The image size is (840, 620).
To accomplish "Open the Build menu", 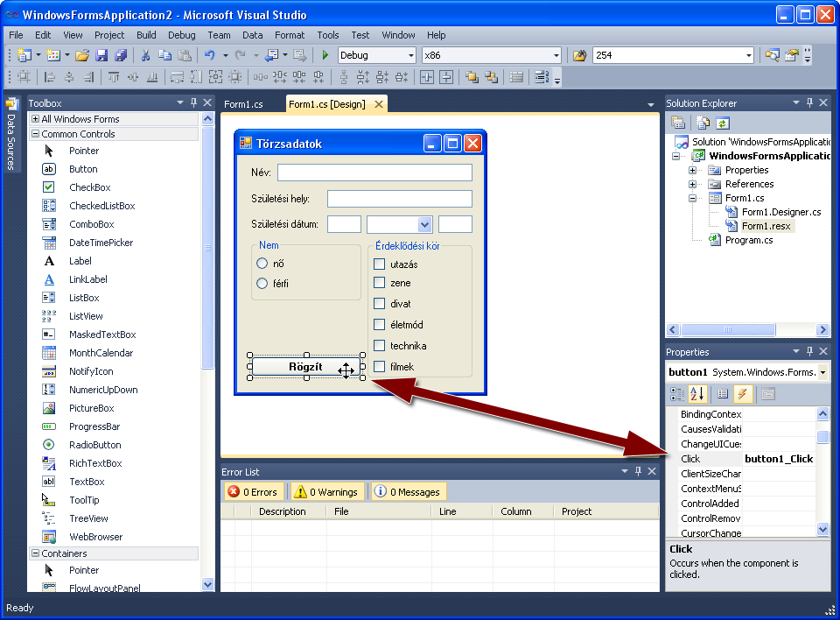I will [146, 35].
